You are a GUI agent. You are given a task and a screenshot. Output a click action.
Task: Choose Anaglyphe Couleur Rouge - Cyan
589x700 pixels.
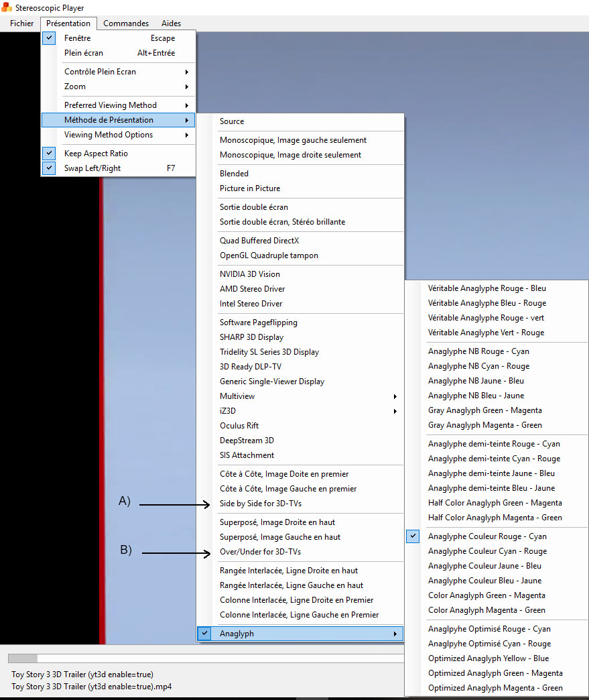(x=487, y=536)
